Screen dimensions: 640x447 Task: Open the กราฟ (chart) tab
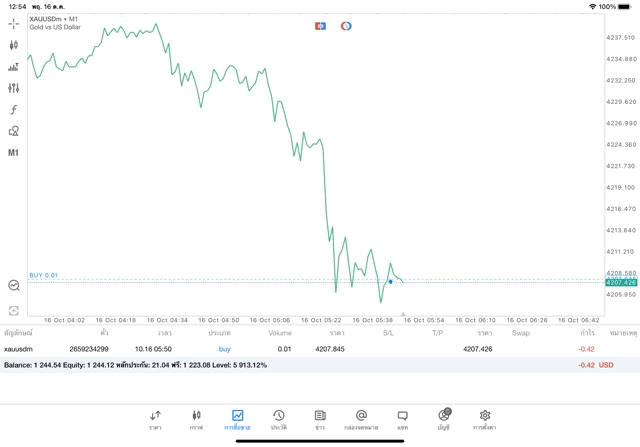pos(196,419)
